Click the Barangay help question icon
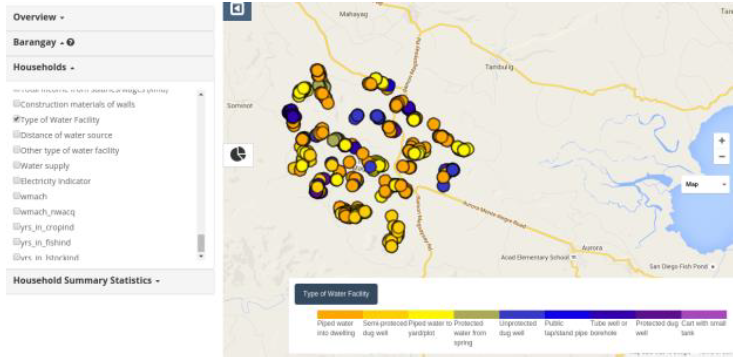 pos(71,43)
